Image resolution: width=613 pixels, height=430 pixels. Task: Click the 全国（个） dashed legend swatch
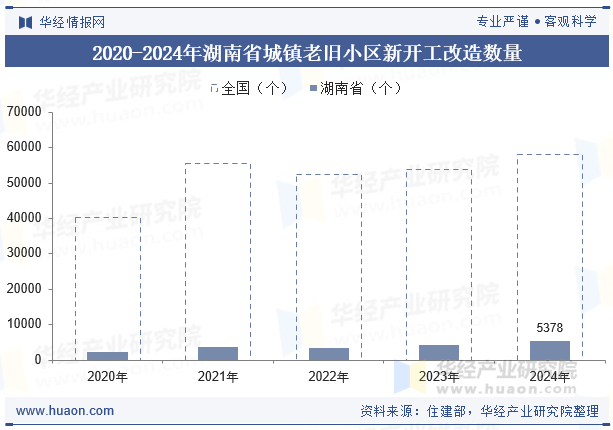(x=214, y=88)
